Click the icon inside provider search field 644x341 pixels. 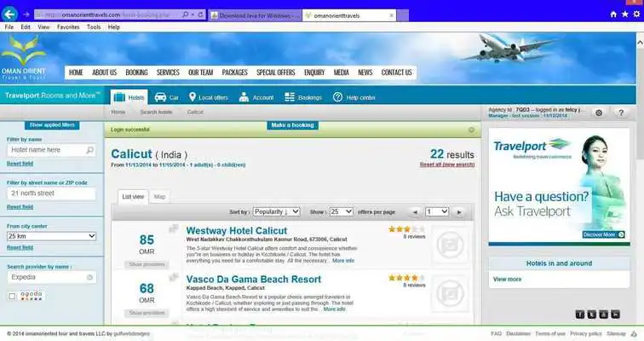pyautogui.click(x=89, y=277)
